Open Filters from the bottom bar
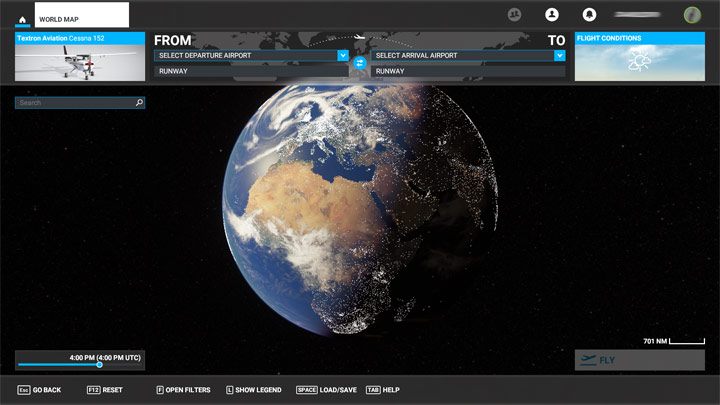The height and width of the screenshot is (405, 720). pos(183,390)
